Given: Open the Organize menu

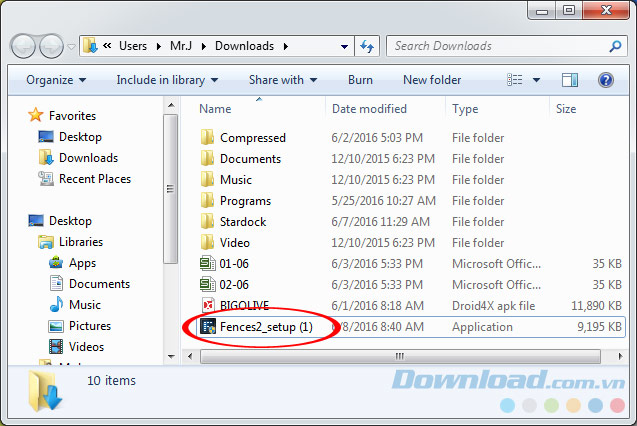Looking at the screenshot, I should click(56, 80).
